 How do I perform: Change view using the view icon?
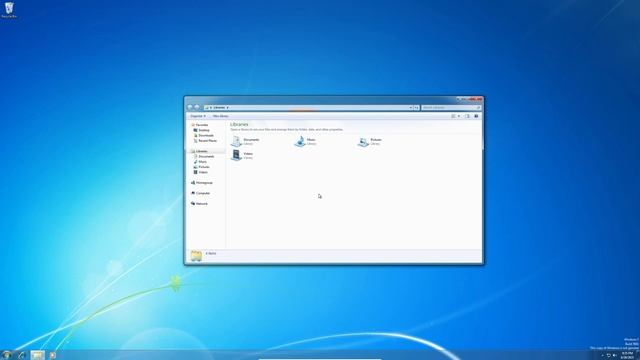453,116
